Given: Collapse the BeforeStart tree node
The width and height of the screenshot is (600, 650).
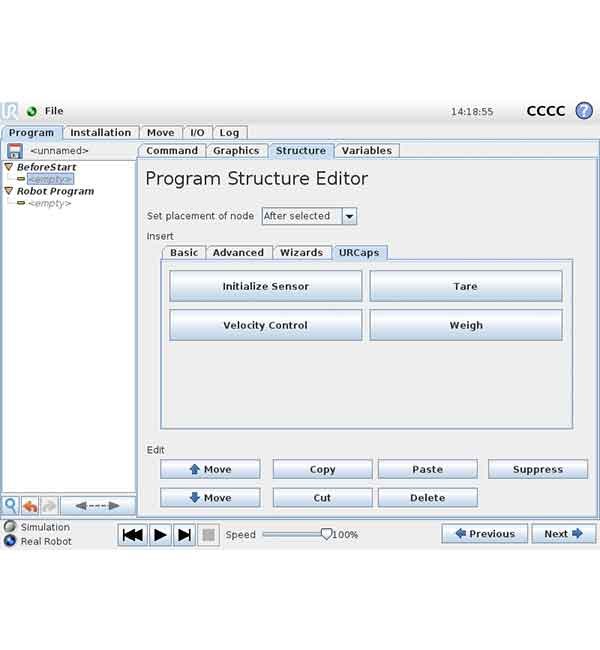Looking at the screenshot, I should (x=9, y=167).
